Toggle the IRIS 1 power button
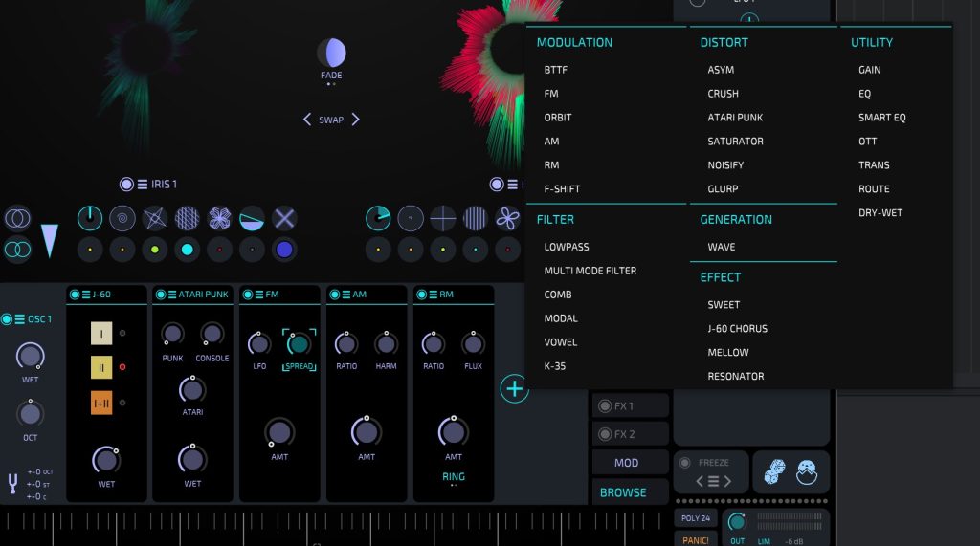The height and width of the screenshot is (546, 980). click(x=126, y=185)
